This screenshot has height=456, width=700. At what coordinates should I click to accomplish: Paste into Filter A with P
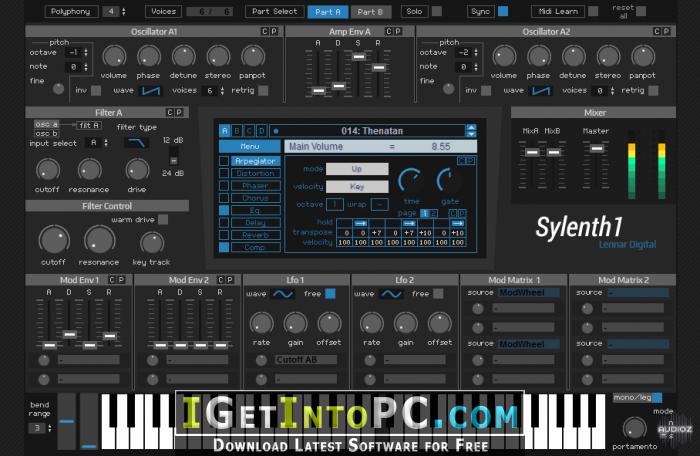click(x=179, y=113)
